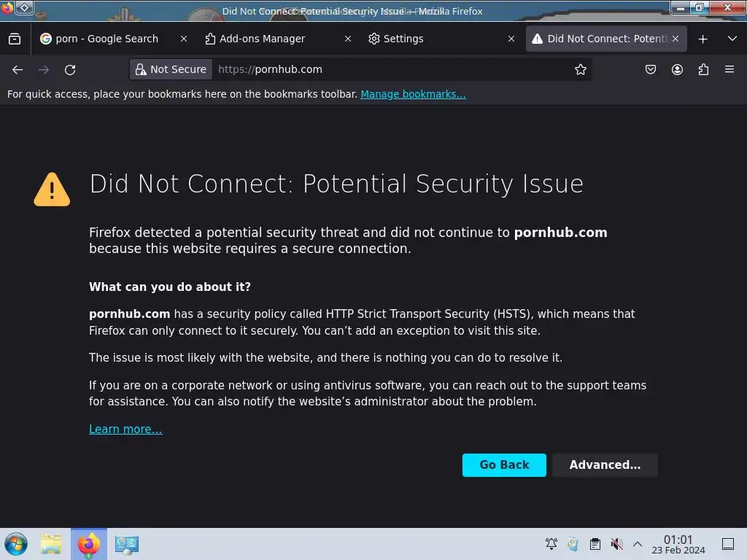Switch to the Add-ons Manager tab
The image size is (747, 560).
pyautogui.click(x=263, y=39)
